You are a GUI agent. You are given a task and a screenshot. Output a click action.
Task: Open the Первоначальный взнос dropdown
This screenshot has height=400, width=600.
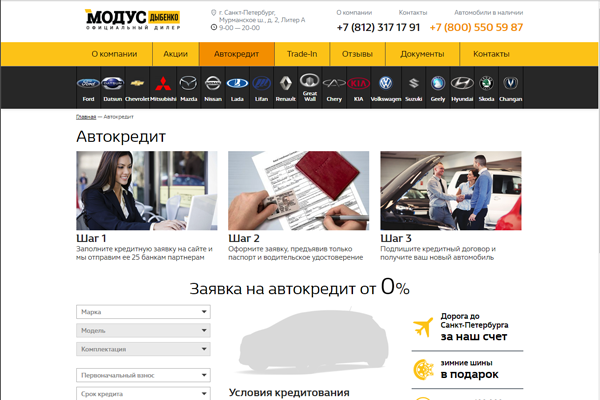click(143, 376)
